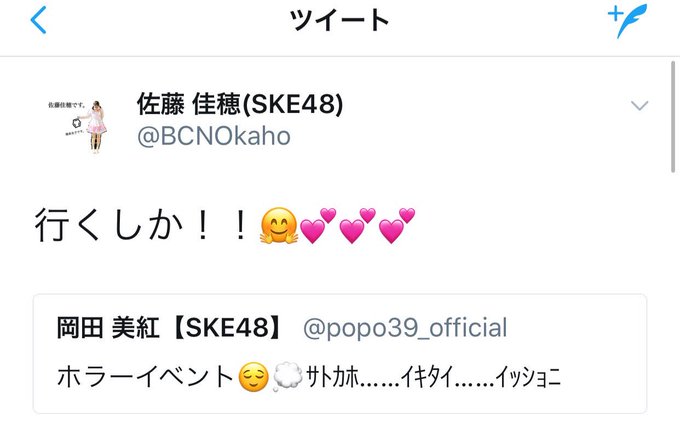The image size is (680, 428).
Task: Tap the last pink double heart emoji
Action: [397, 225]
